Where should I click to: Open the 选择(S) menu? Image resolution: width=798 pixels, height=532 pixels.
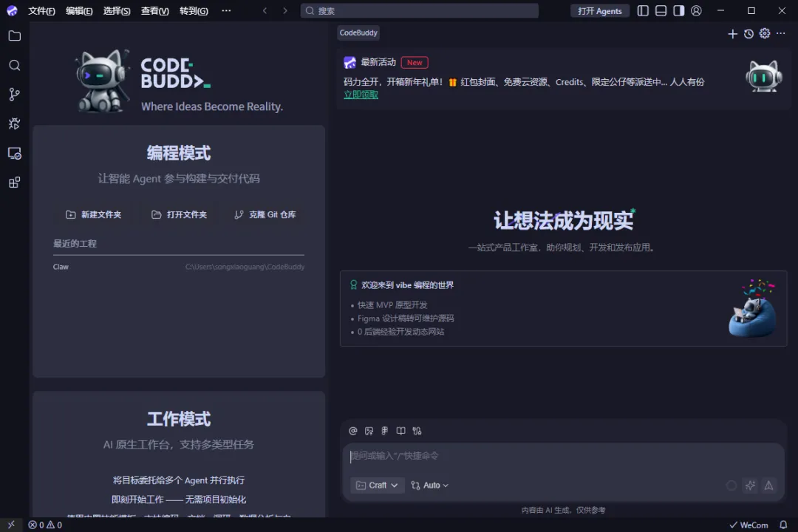[117, 10]
